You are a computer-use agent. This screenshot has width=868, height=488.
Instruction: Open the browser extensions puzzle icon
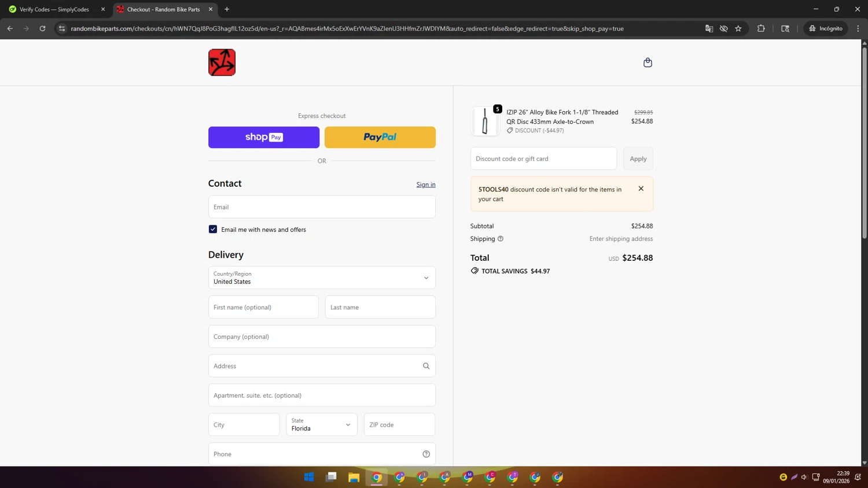point(761,28)
